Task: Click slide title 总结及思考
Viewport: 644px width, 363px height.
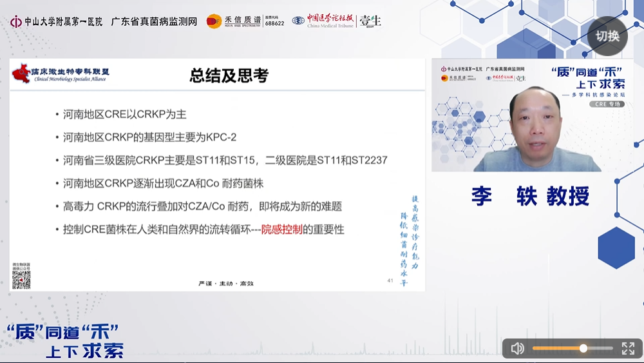Action: point(229,75)
